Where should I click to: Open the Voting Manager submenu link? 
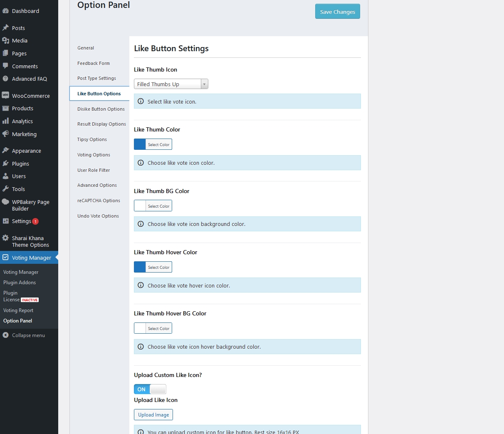click(21, 272)
